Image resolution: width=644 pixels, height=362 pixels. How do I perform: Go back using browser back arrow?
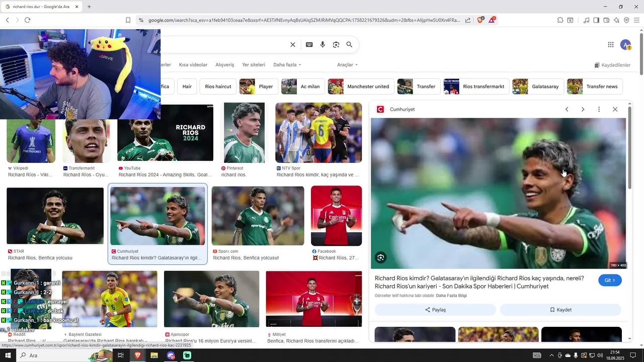7,20
